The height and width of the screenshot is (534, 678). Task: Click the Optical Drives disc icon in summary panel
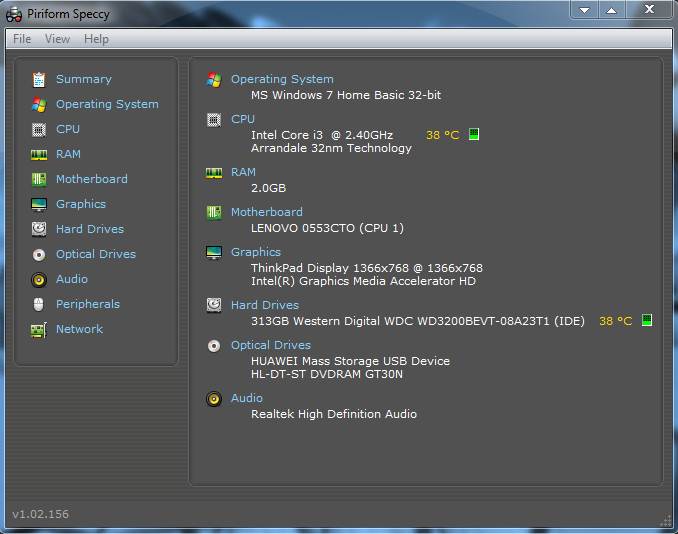pyautogui.click(x=214, y=346)
